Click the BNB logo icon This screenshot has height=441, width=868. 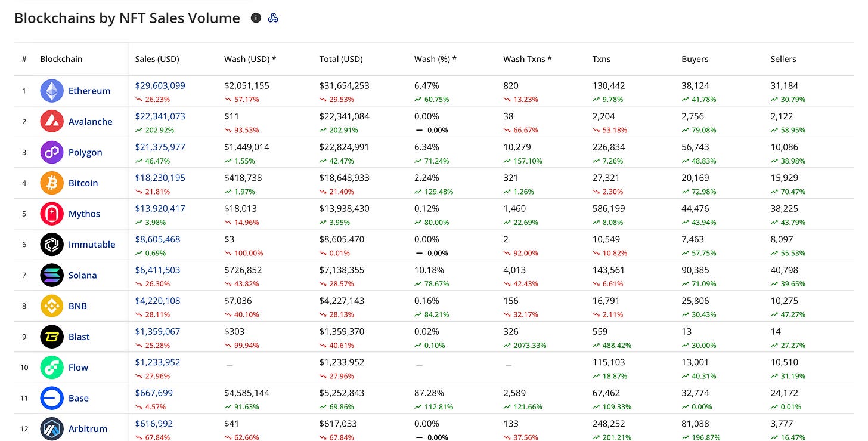tap(52, 306)
